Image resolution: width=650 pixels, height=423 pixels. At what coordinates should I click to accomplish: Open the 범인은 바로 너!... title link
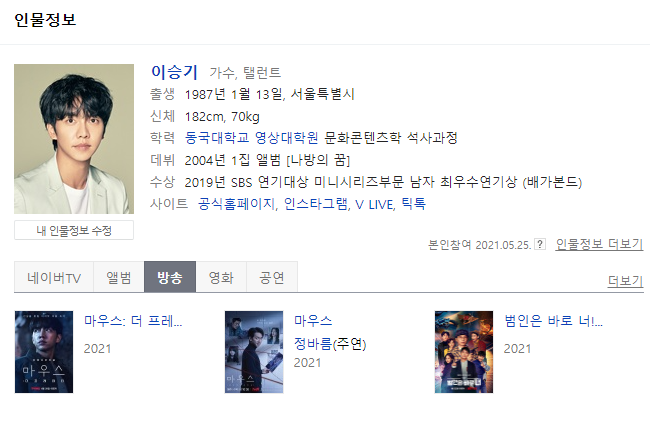tap(553, 321)
